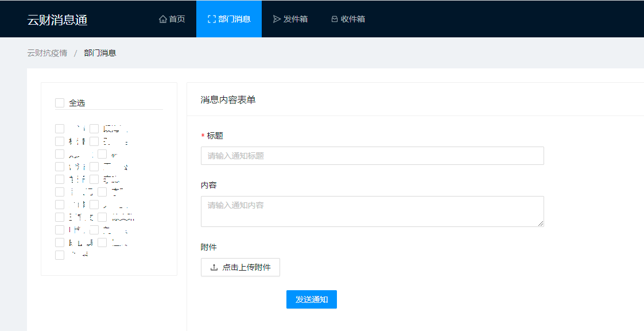Click the inbox tray icon for 收件箱

334,19
